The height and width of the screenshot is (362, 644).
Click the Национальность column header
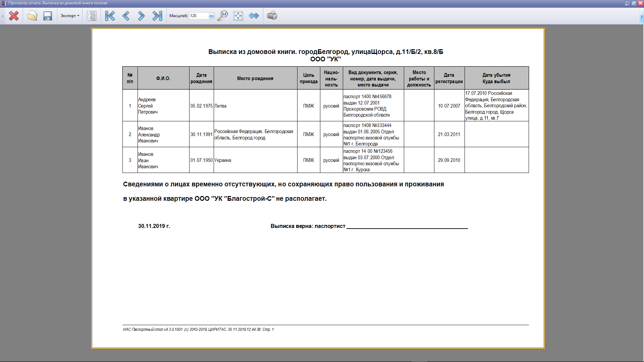[x=331, y=78]
